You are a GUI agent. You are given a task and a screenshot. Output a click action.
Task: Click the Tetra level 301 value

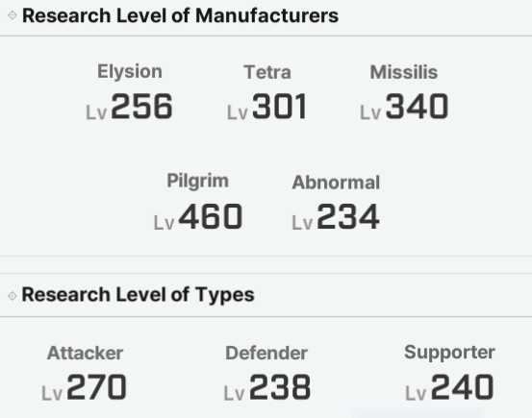(267, 107)
